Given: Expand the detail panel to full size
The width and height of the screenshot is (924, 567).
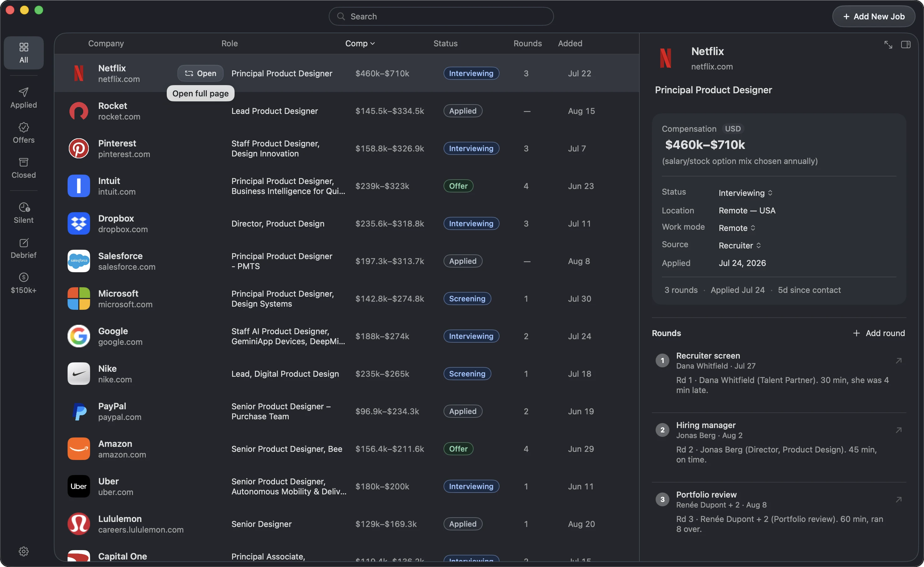Looking at the screenshot, I should click(888, 45).
